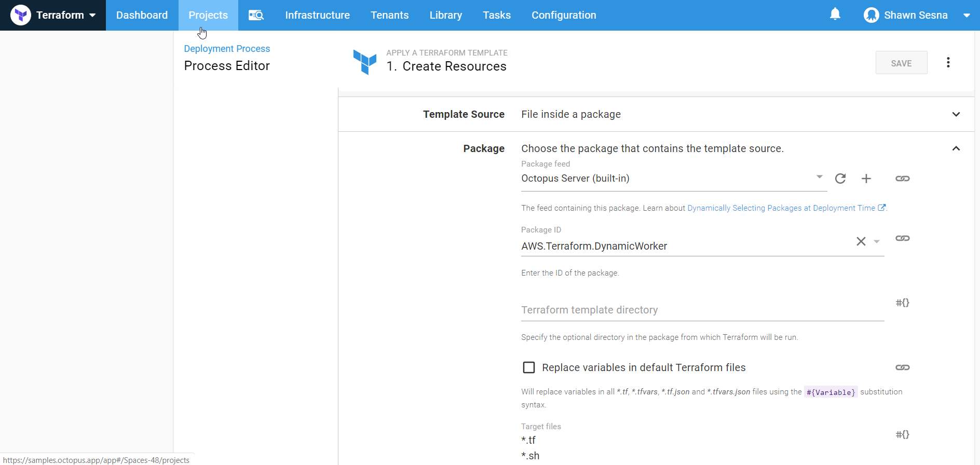
Task: Clear the Package ID value
Action: (x=861, y=241)
